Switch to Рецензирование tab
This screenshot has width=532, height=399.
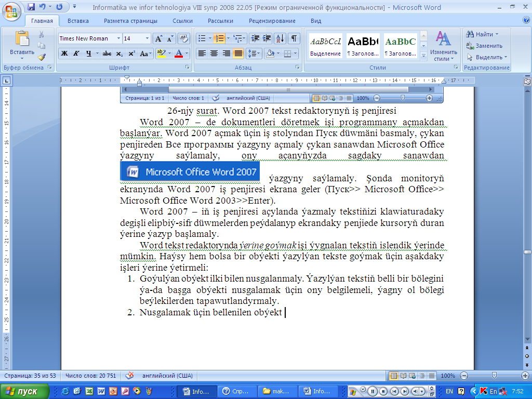[272, 21]
